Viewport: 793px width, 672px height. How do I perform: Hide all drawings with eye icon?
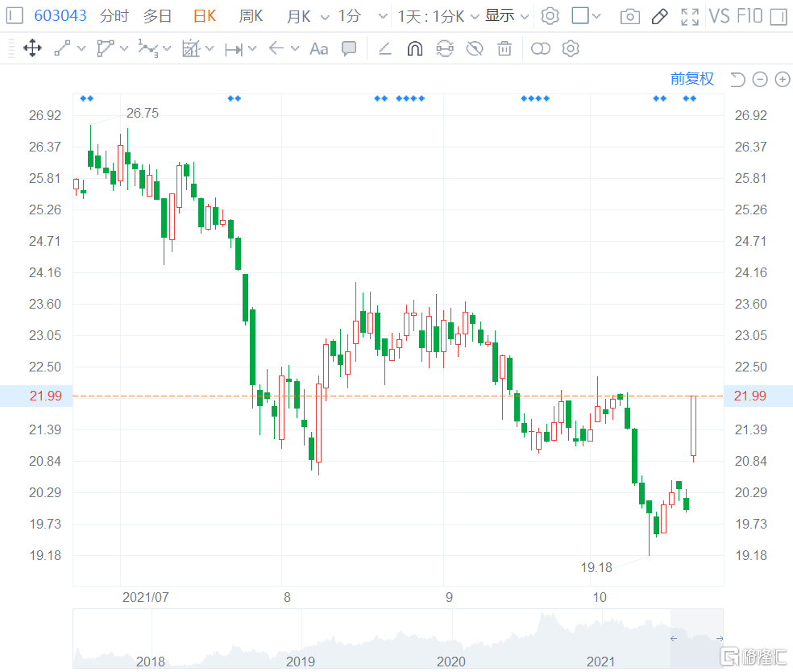(475, 48)
